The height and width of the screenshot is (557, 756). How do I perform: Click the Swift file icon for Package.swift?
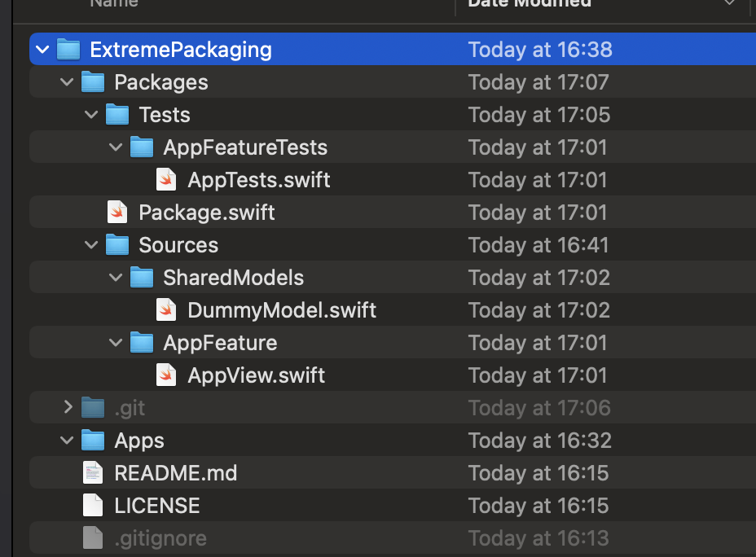point(118,213)
